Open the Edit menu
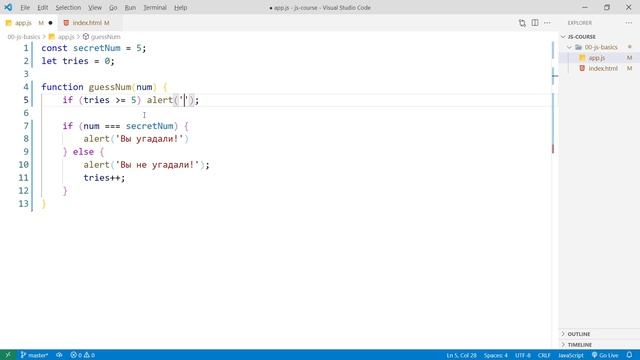 [x=42, y=7]
